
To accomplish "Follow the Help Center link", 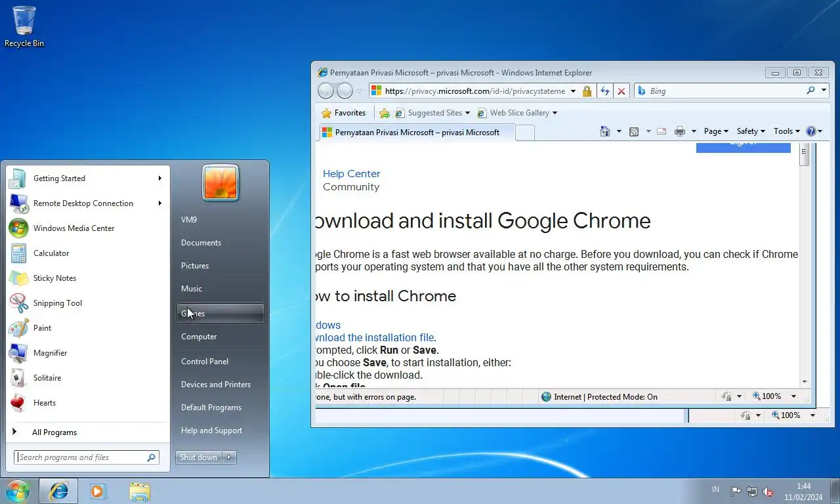I will [351, 174].
